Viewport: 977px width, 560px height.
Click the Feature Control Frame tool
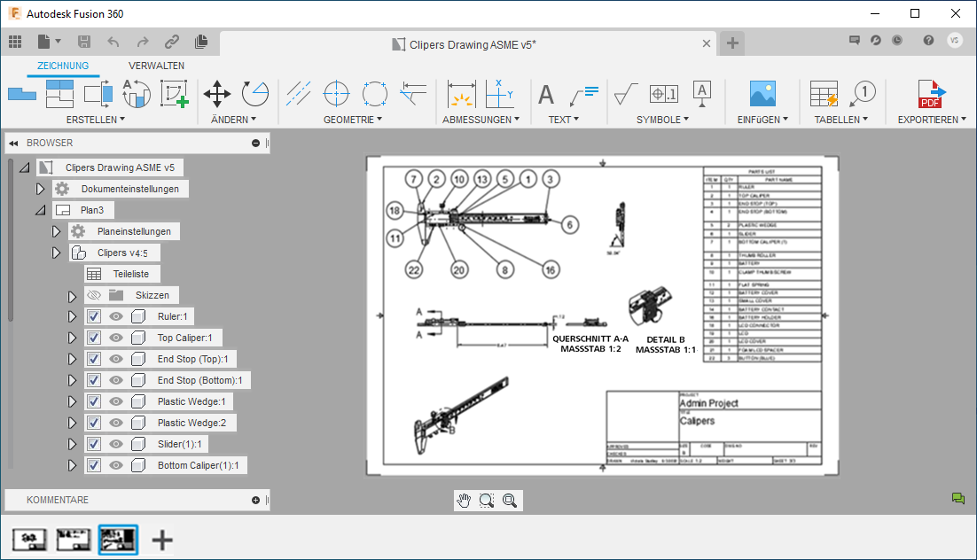pos(663,94)
